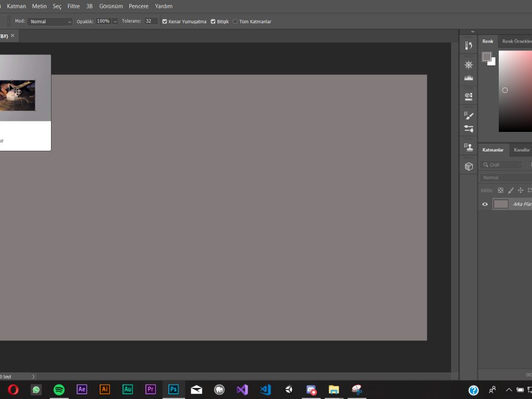The width and height of the screenshot is (532, 399).
Task: Expand the Opaklık percentage dropdown arrow
Action: [115, 22]
